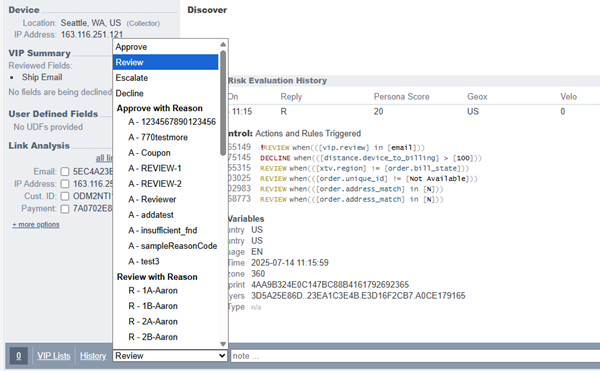
Task: Open the '+ more options' link
Action: [36, 225]
